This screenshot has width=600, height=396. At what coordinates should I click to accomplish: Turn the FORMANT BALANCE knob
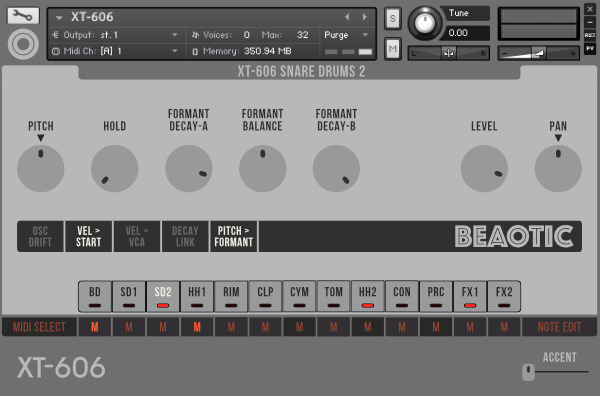pos(262,168)
